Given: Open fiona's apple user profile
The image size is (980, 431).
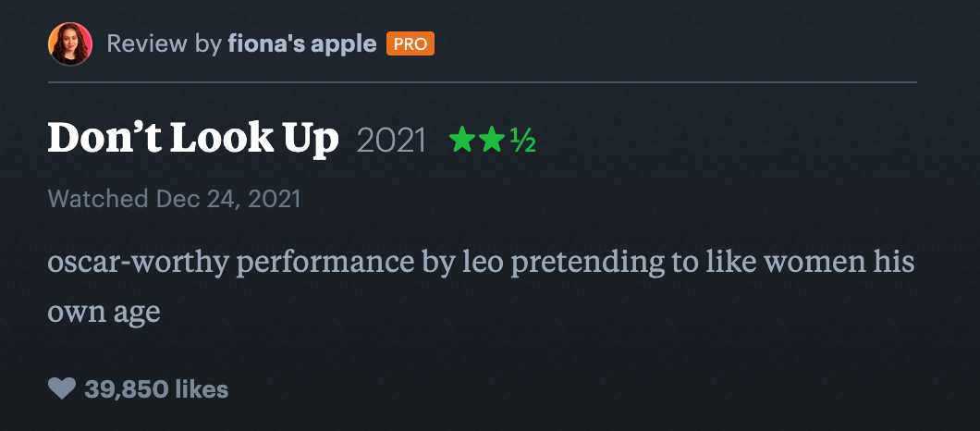Looking at the screenshot, I should (x=301, y=43).
